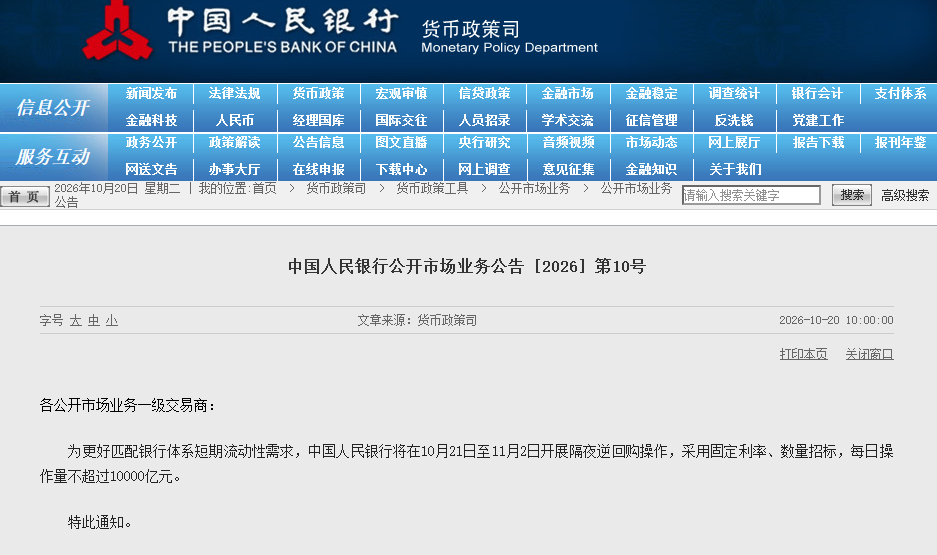This screenshot has width=937, height=555.
Task: Open 市场动态 link
Action: pyautogui.click(x=651, y=142)
